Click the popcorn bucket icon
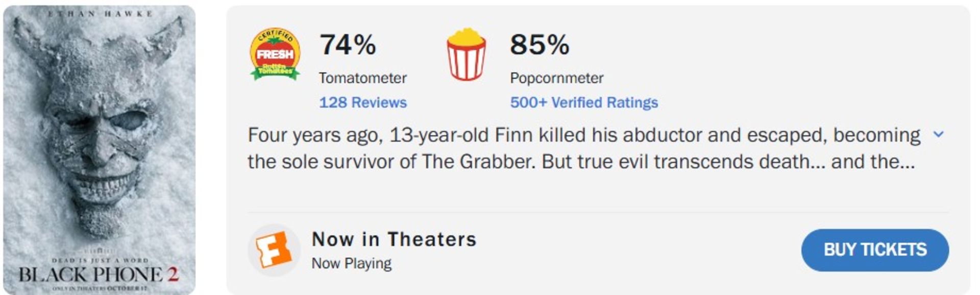 click(x=466, y=55)
